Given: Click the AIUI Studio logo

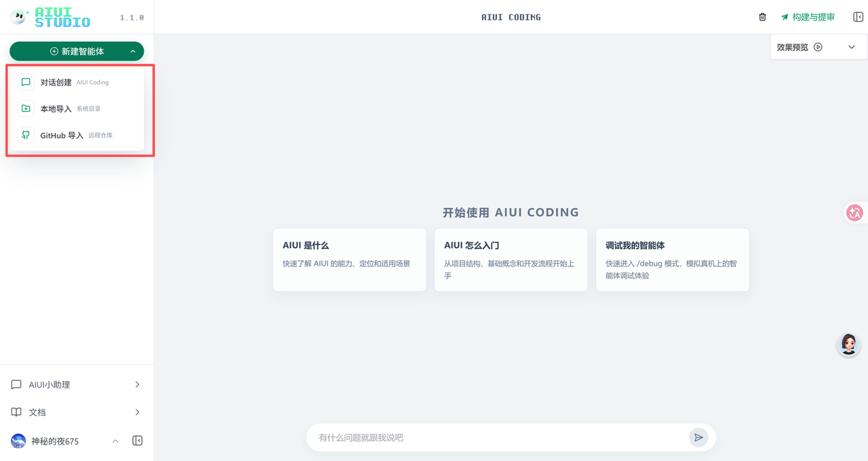Looking at the screenshot, I should pos(50,17).
